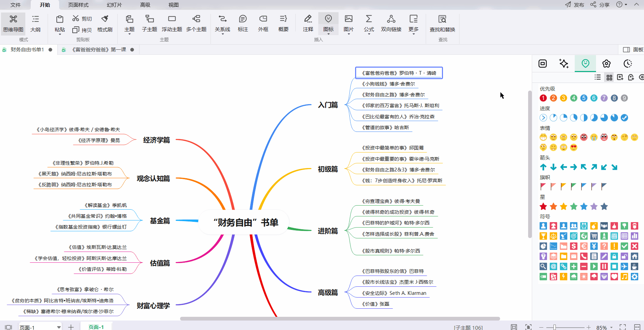Click the canvas horizontal scrollbar
This screenshot has height=330, width=644.
pyautogui.click(x=340, y=319)
